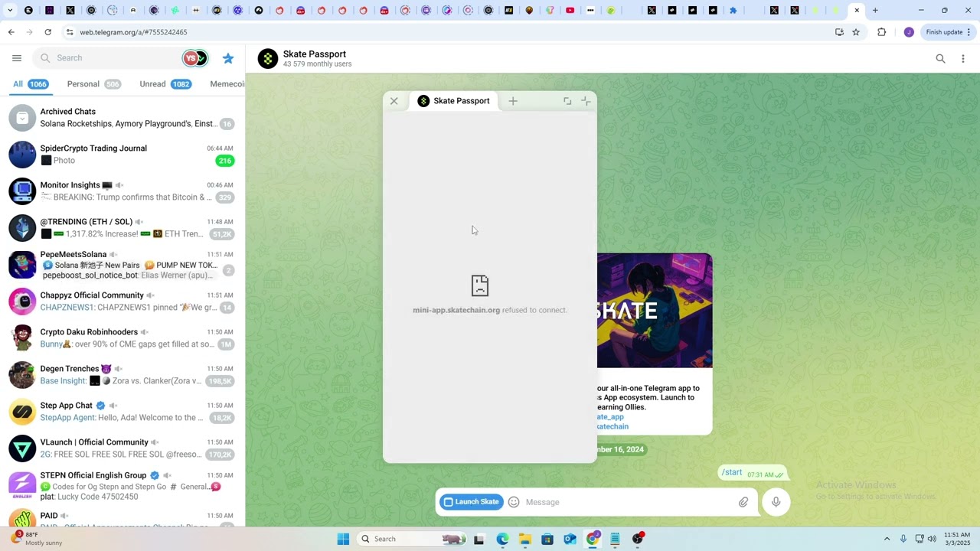Screen dimensions: 980x551
Task: Click the broken page error icon
Action: [480, 285]
